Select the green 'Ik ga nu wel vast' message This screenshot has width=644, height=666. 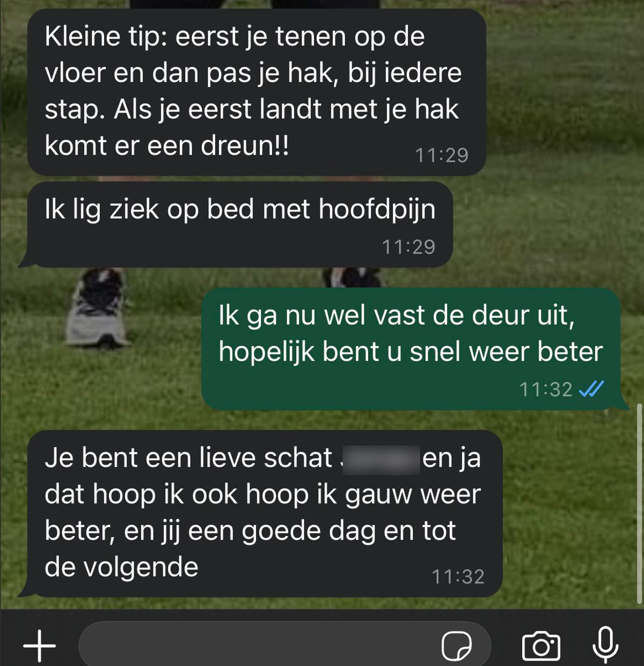pos(415,349)
